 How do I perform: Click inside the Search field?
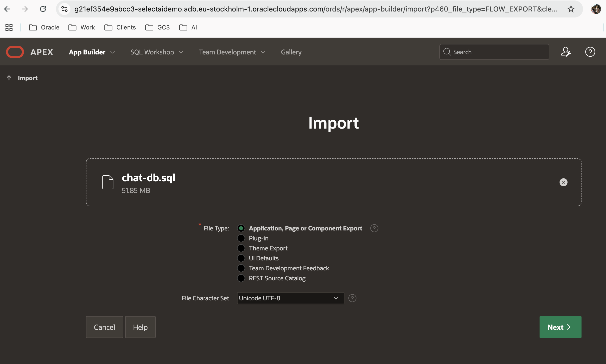pos(494,52)
